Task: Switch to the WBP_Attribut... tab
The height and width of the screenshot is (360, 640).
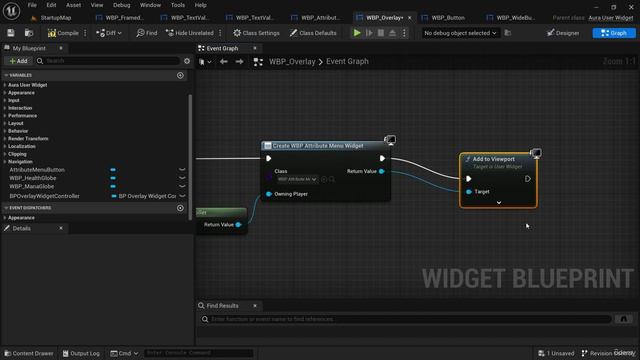Action: click(x=320, y=18)
